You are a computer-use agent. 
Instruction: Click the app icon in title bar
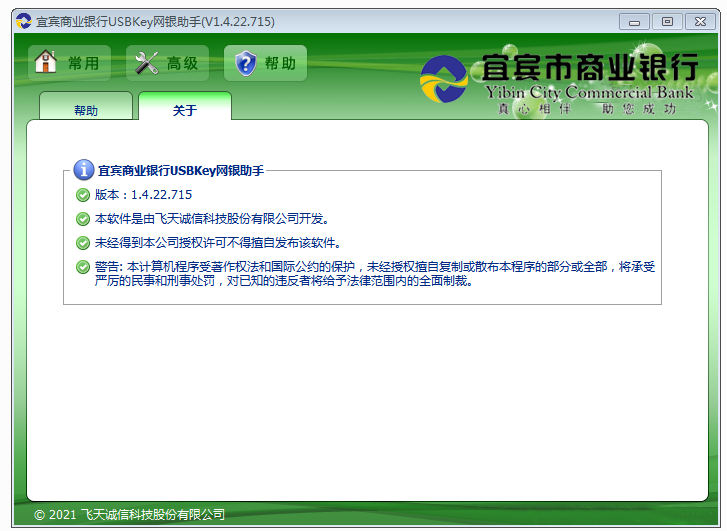(22, 21)
